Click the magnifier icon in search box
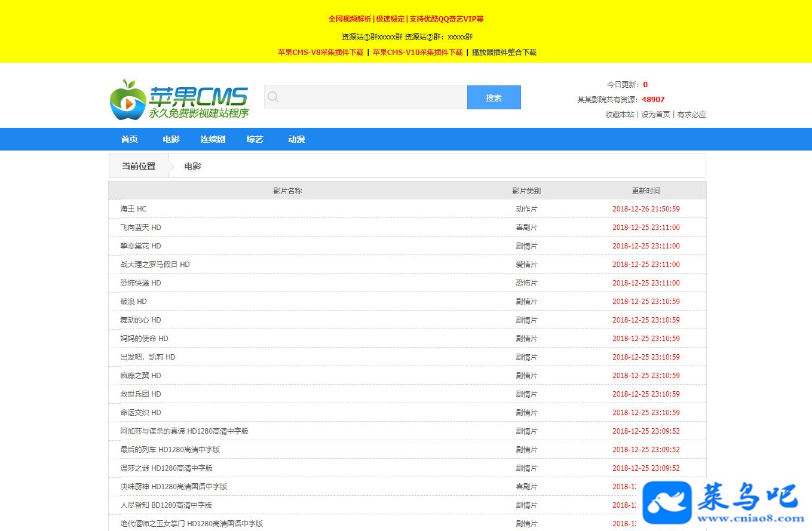812x531 pixels. tap(273, 97)
